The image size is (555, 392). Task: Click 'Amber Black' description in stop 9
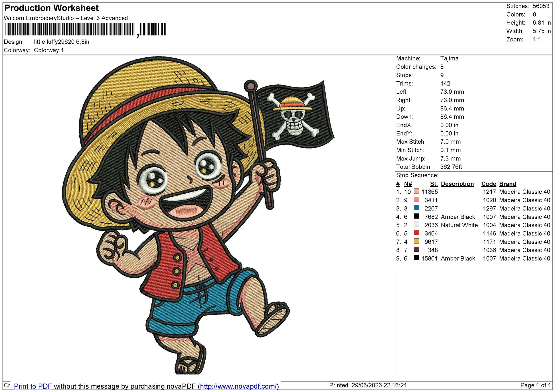pos(458,259)
